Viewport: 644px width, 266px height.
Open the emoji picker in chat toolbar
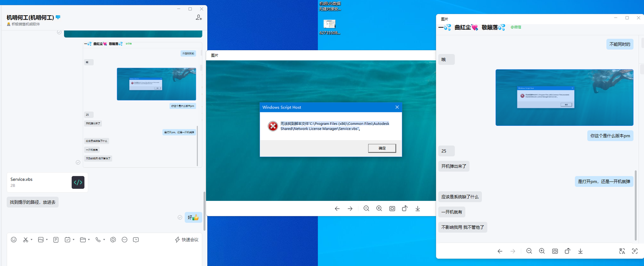coord(14,239)
